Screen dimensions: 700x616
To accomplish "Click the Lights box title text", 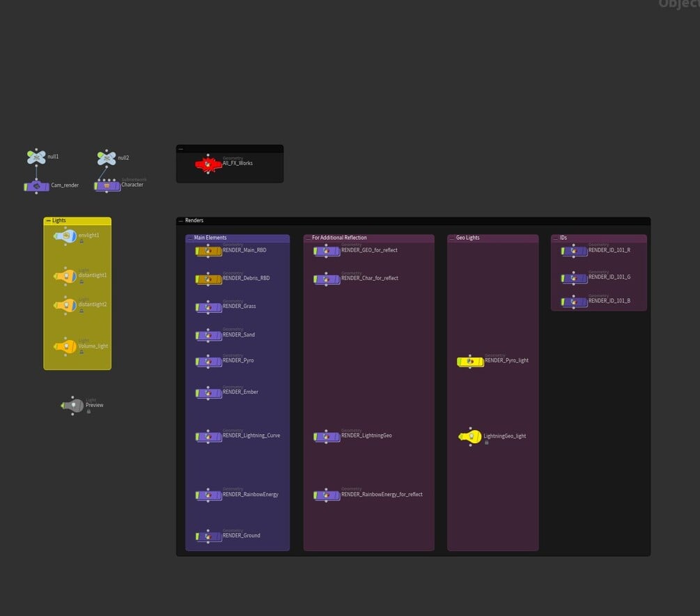I will [59, 221].
